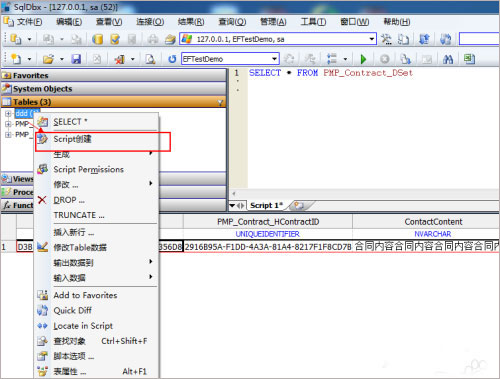
Task: Open the 工具(T) menu
Action: pyautogui.click(x=313, y=22)
